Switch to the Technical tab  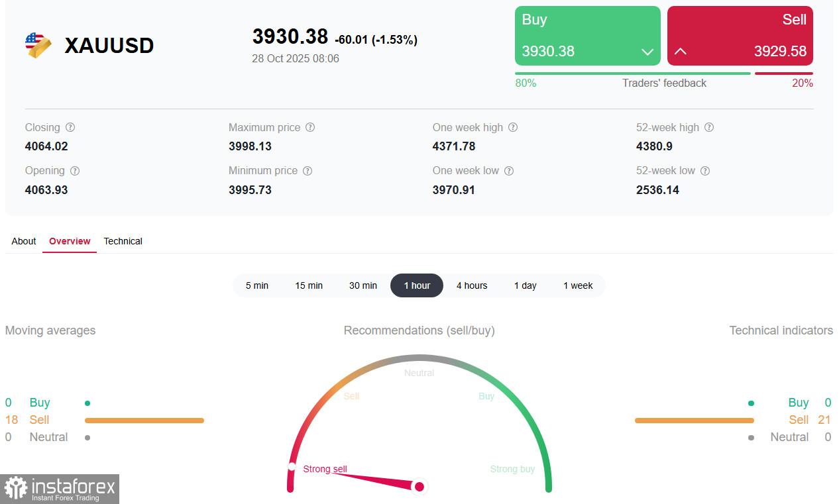[x=123, y=241]
